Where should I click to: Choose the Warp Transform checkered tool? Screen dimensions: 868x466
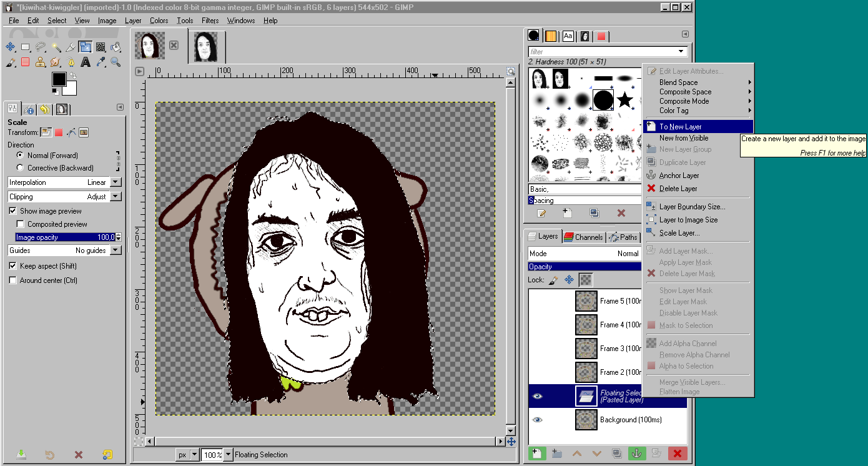tap(101, 47)
